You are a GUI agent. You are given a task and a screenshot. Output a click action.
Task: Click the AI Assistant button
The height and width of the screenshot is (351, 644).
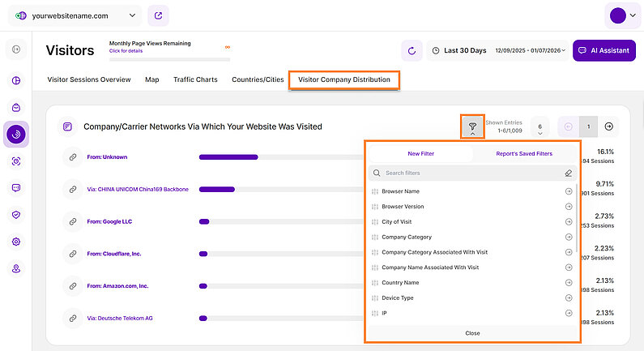(x=603, y=50)
